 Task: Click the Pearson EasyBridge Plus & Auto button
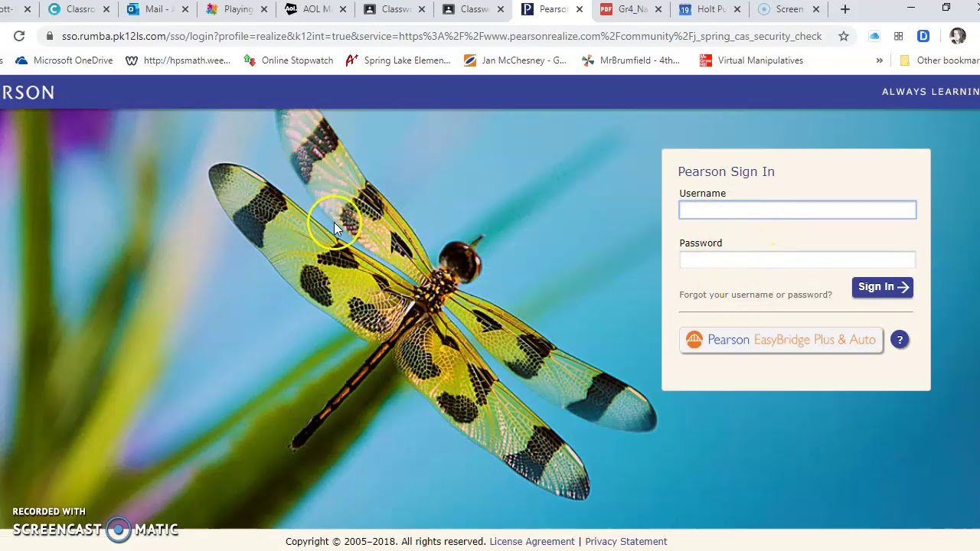pyautogui.click(x=781, y=340)
